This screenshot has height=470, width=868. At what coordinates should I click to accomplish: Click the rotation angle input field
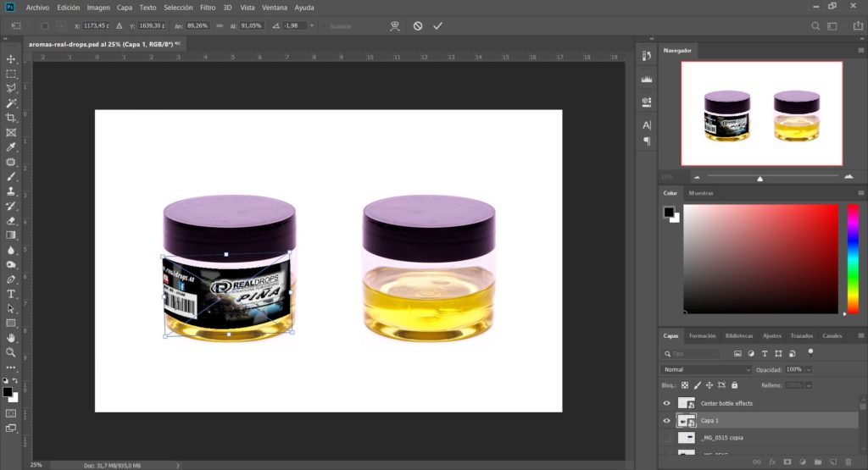point(294,26)
